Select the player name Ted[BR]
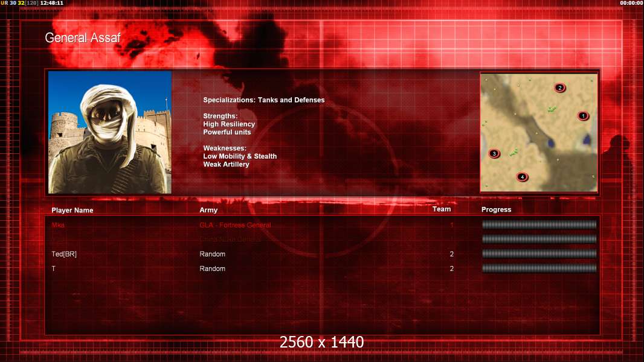This screenshot has width=644, height=362. pyautogui.click(x=64, y=254)
